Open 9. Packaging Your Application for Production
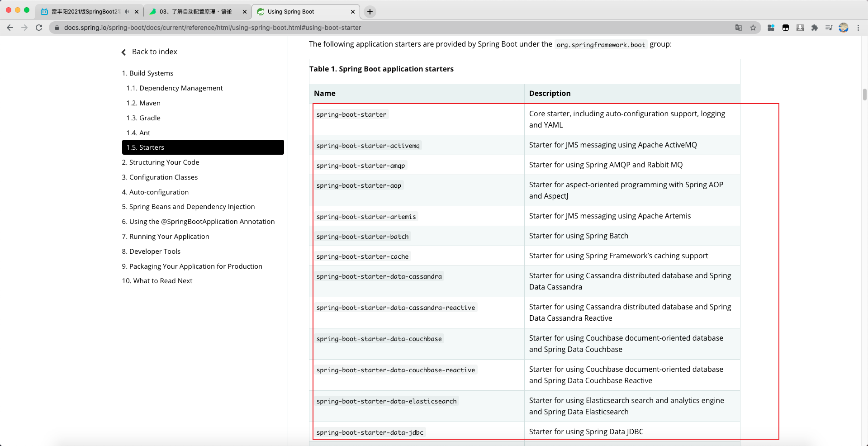The height and width of the screenshot is (446, 868). pos(192,266)
